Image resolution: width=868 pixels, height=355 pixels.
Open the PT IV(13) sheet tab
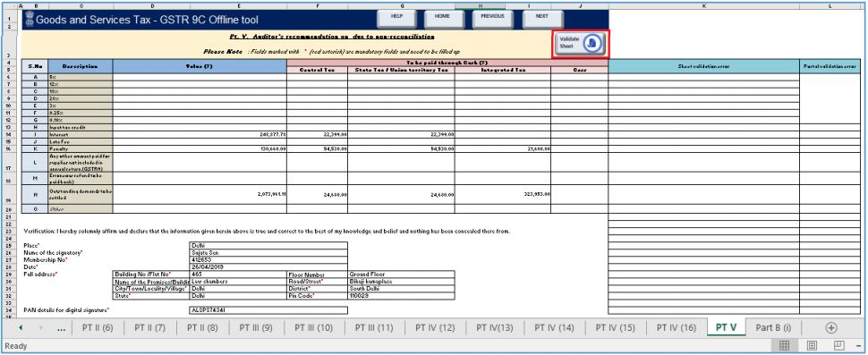494,327
